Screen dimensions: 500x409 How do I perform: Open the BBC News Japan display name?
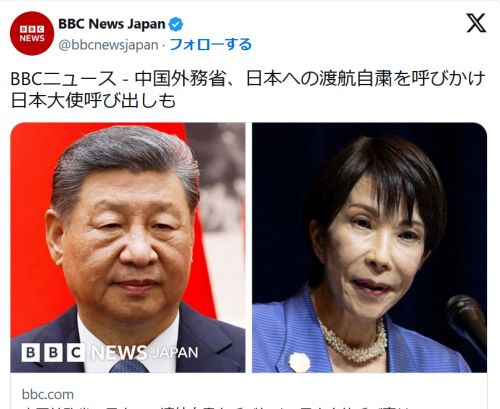click(x=112, y=24)
